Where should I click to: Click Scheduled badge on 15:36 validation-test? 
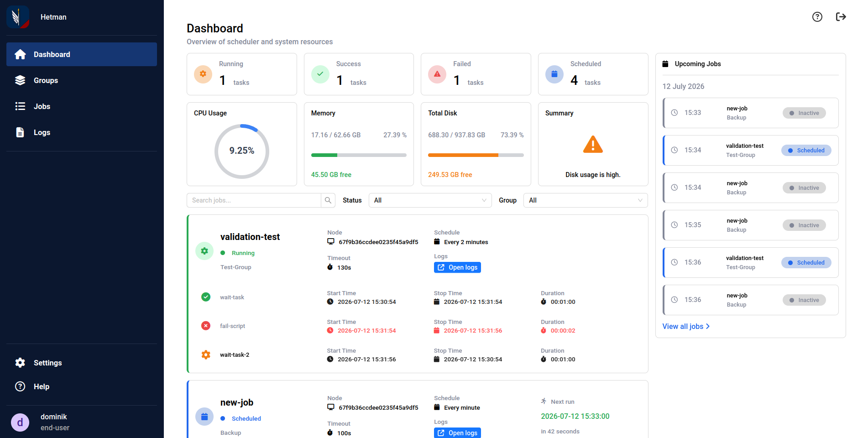806,262
